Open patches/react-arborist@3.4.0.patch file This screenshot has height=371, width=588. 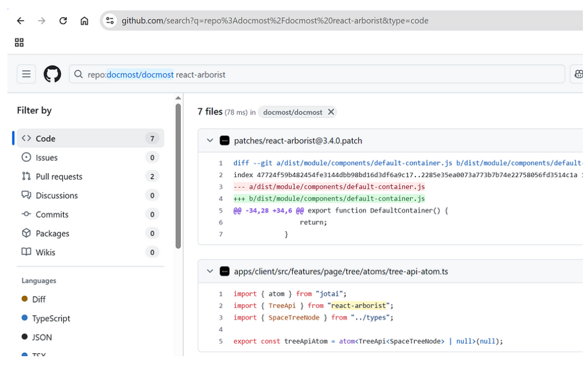(298, 141)
